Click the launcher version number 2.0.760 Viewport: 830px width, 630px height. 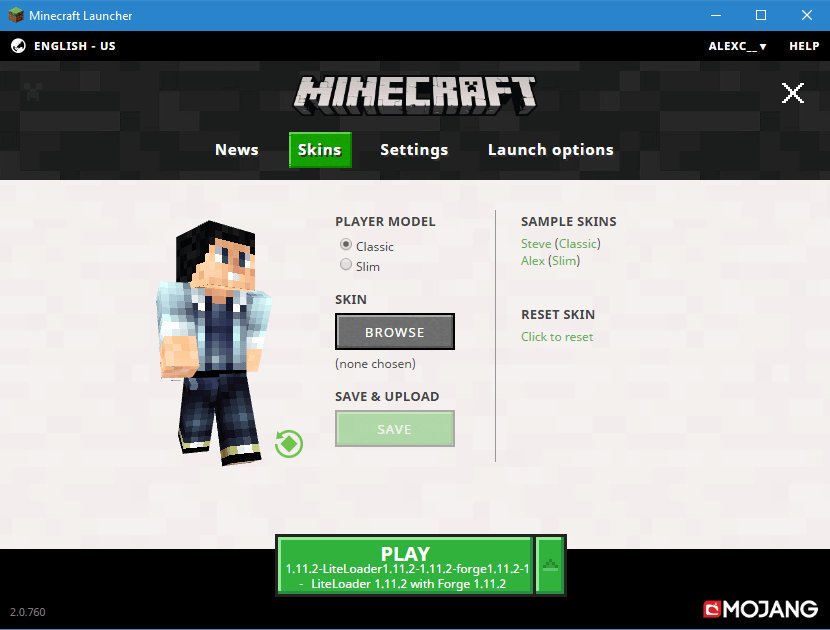coord(28,612)
